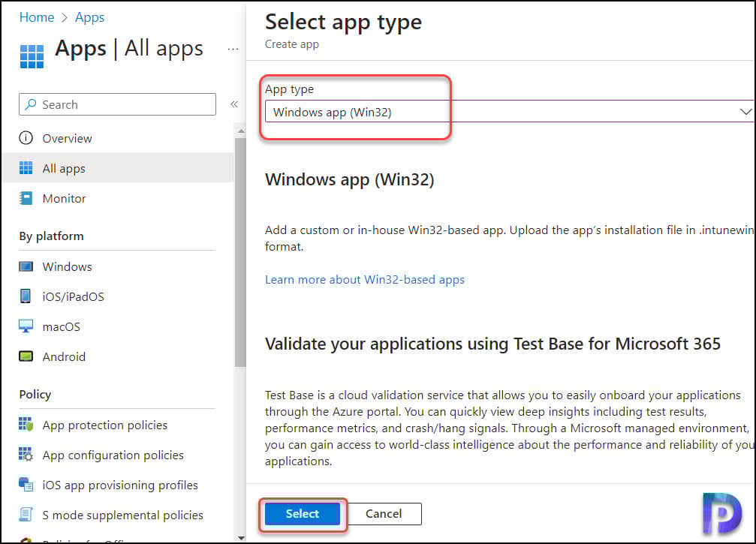The width and height of the screenshot is (756, 544).
Task: Click the magnifier icon in the Search box
Action: click(x=31, y=104)
